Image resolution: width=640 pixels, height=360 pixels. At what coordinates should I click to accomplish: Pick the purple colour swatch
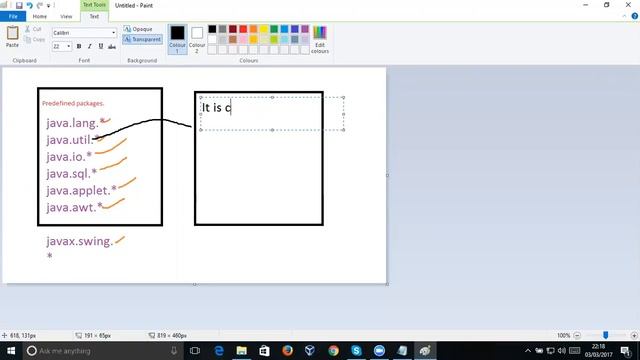[x=305, y=29]
